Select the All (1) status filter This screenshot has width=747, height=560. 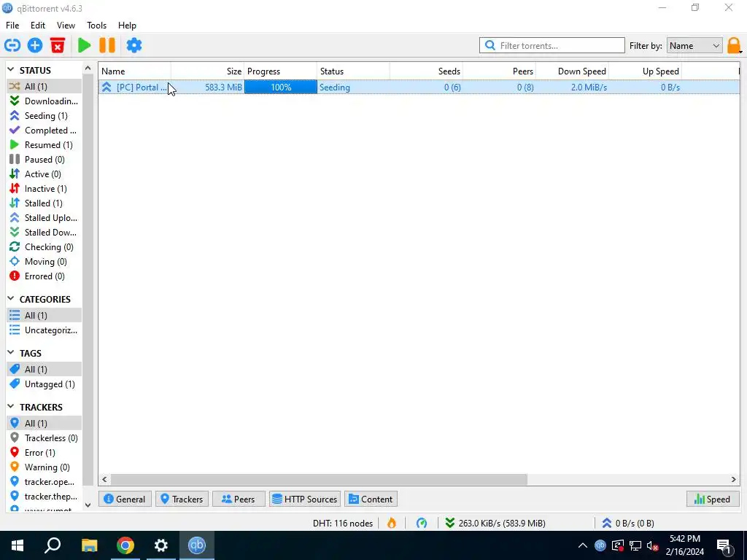(44, 86)
